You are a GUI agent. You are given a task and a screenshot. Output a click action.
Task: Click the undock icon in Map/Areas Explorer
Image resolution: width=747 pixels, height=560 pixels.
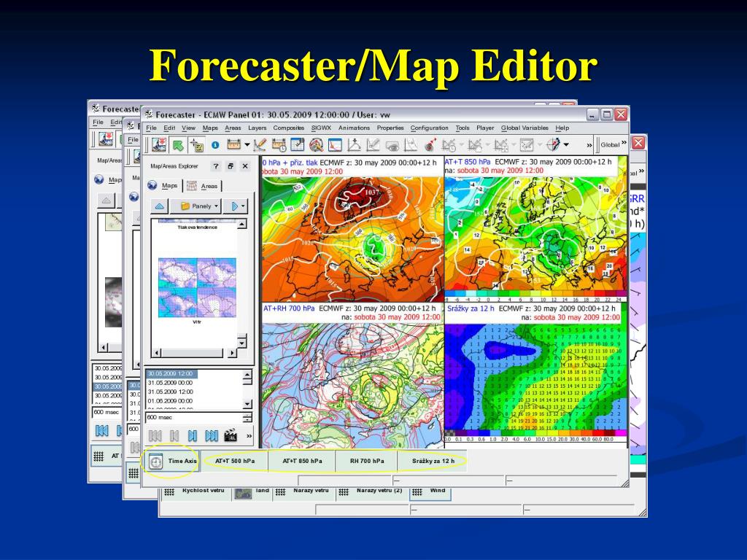pyautogui.click(x=231, y=166)
